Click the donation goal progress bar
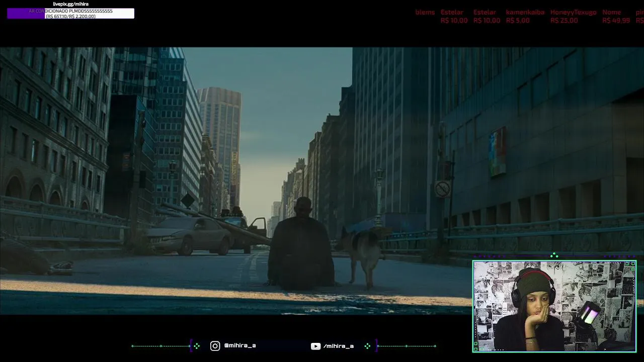This screenshot has width=644, height=362. point(70,14)
